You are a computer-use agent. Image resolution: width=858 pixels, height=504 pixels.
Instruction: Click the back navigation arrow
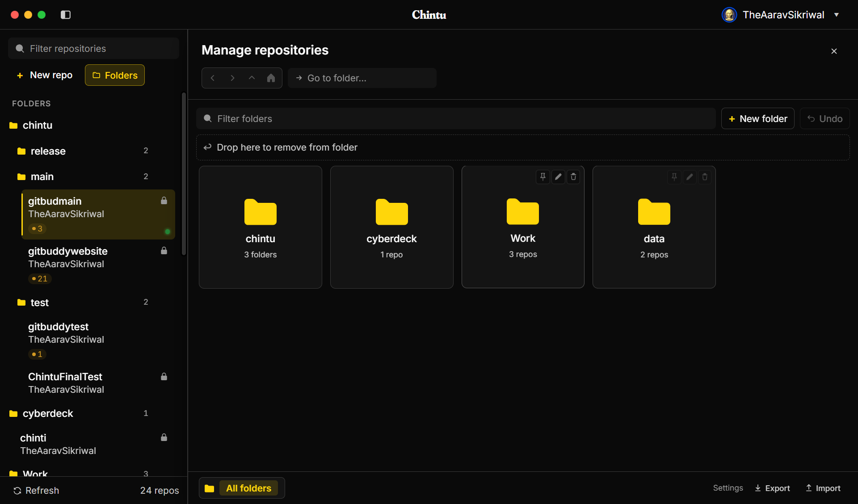(x=213, y=78)
